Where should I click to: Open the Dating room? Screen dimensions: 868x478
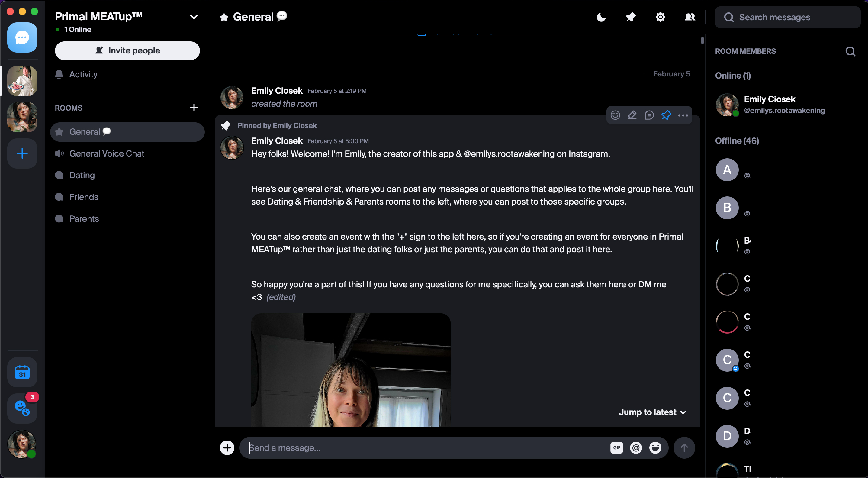(x=127, y=175)
